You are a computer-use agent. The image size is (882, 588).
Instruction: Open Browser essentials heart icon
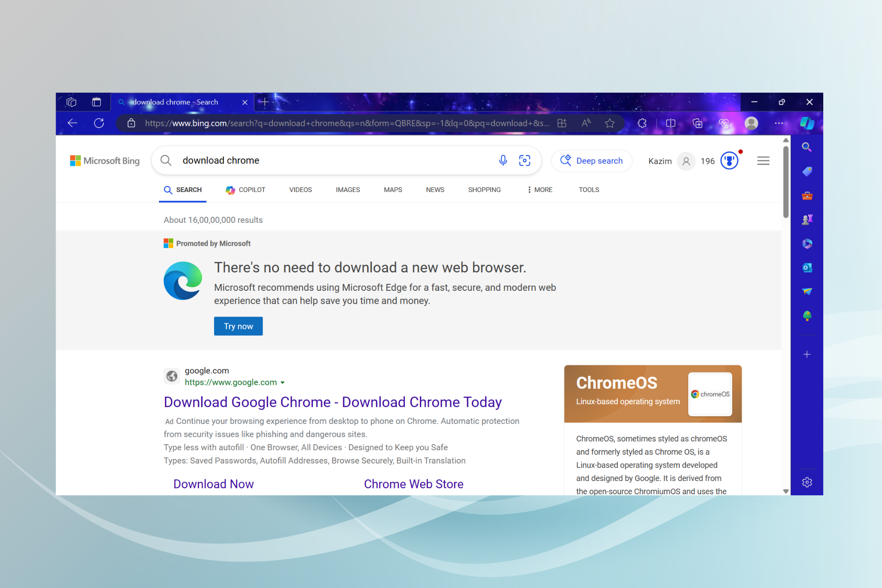(x=724, y=123)
